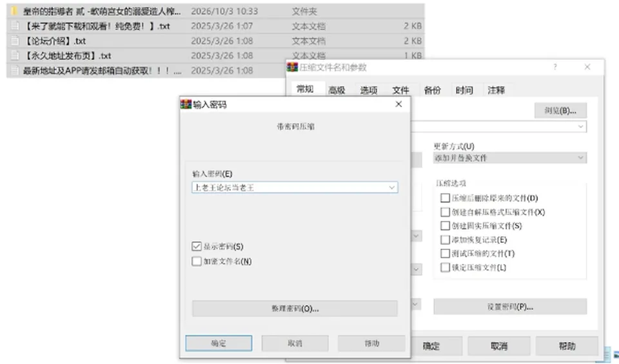Click the WinRAR icon in 输入密码 title bar
Viewport: 619px width, 364px height.
(186, 104)
